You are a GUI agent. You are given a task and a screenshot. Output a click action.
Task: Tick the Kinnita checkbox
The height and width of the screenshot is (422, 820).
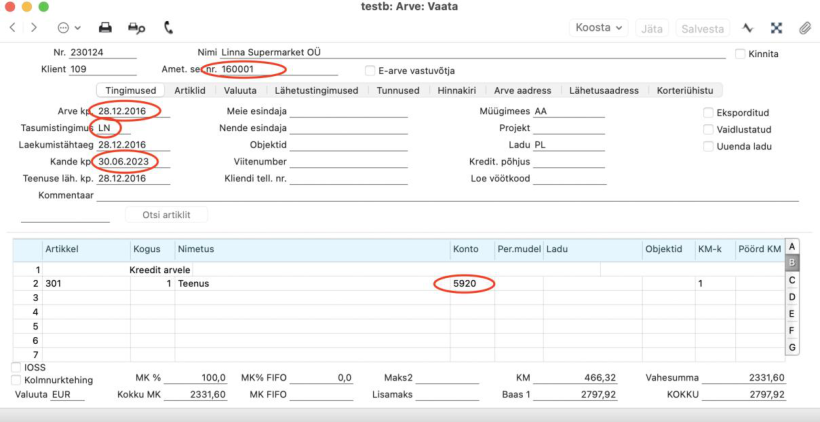coord(740,53)
